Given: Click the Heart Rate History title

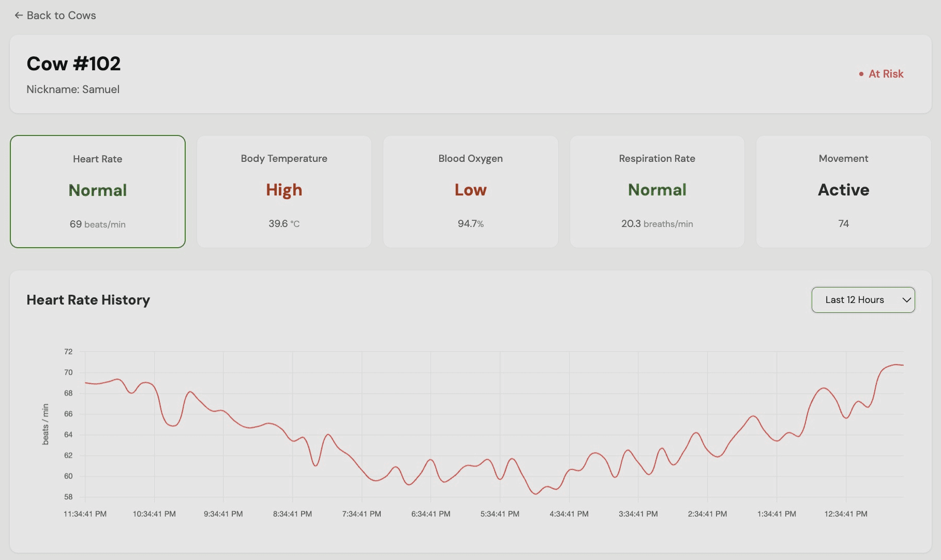Looking at the screenshot, I should (88, 300).
